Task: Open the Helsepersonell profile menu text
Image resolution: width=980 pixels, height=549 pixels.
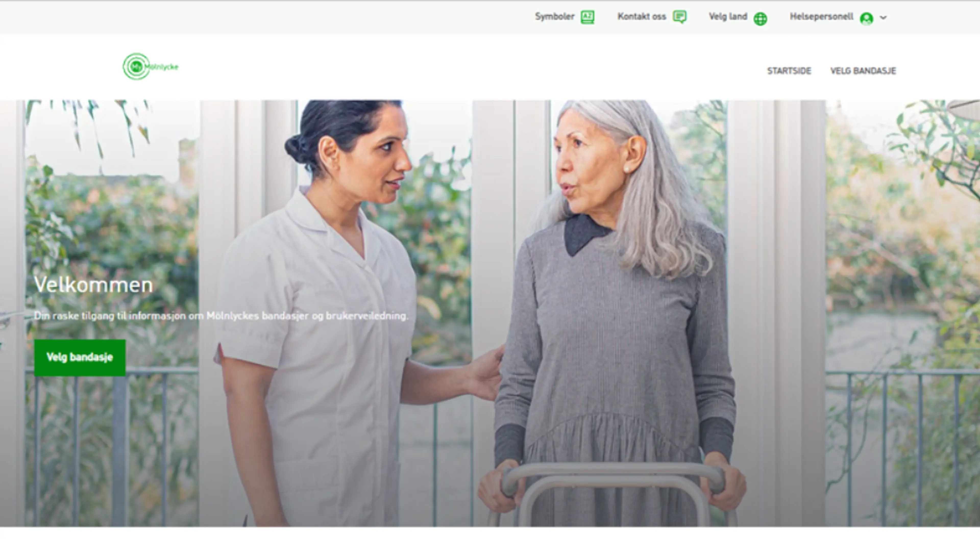Action: (x=821, y=17)
